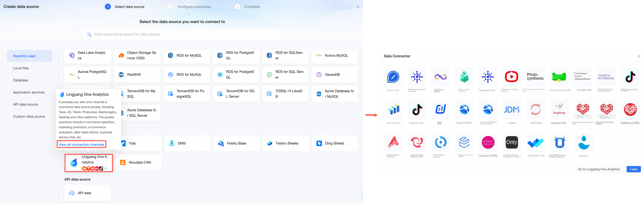Image resolution: width=644 pixels, height=204 pixels.
Task: Open the Vipshop (CEM) connector icon
Action: pos(488,142)
